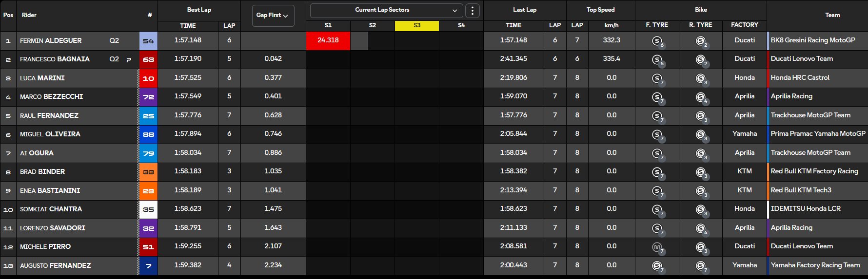Viewport: 868px width, 279px height.
Task: Click the pit indicator next to Bagnaia
Action: (x=129, y=59)
